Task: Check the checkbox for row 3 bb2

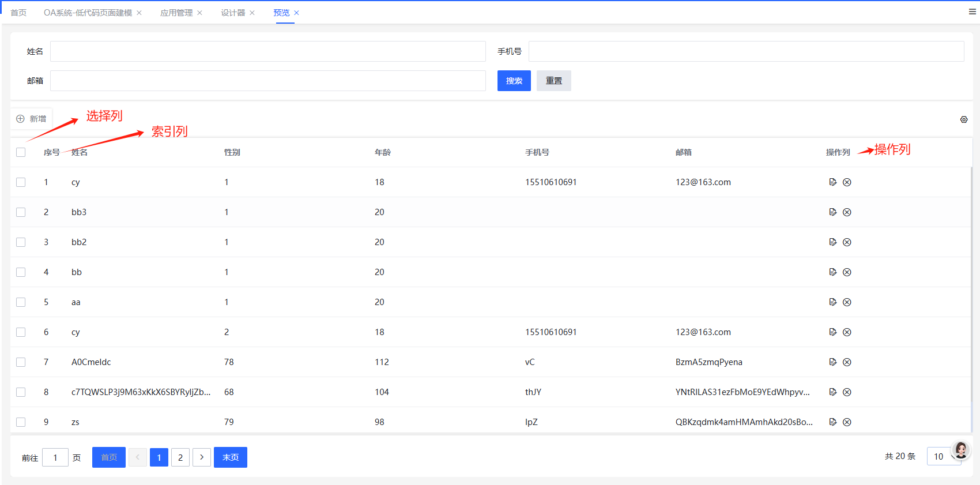Action: 21,242
